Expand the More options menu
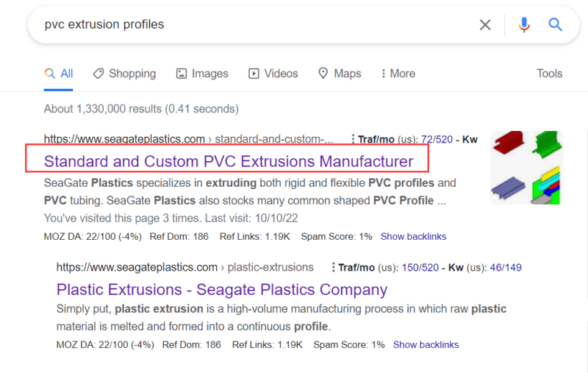The image size is (588, 373). [398, 74]
